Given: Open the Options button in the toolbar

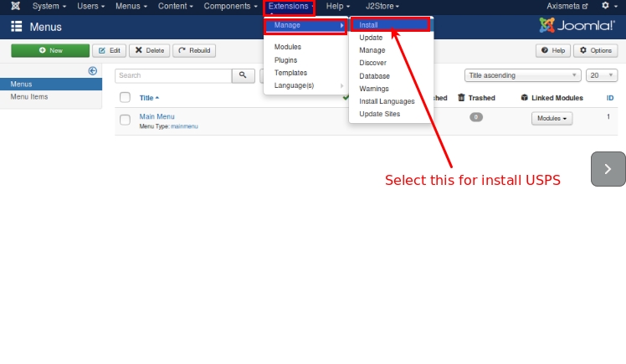Looking at the screenshot, I should coord(596,51).
